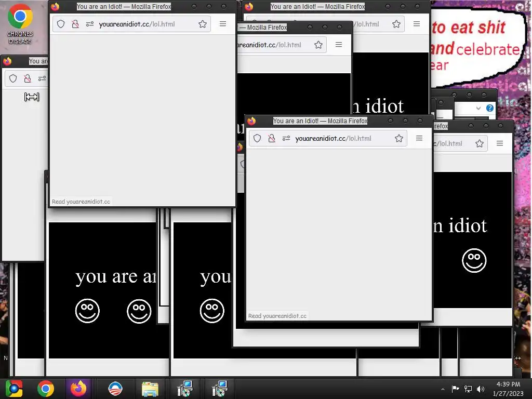532x399 pixels.
Task: Click the 4:39 PM clock in the system tray
Action: click(508, 384)
